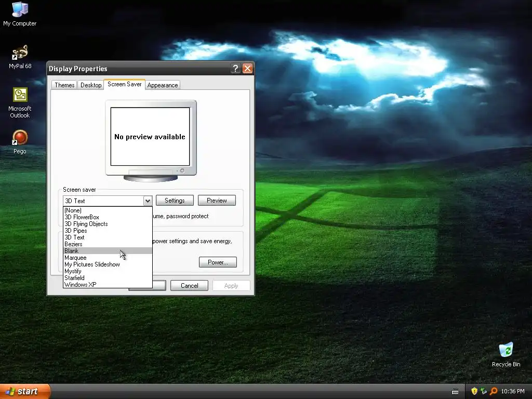Choose 3D Flying Objects screen saver

pos(108,224)
